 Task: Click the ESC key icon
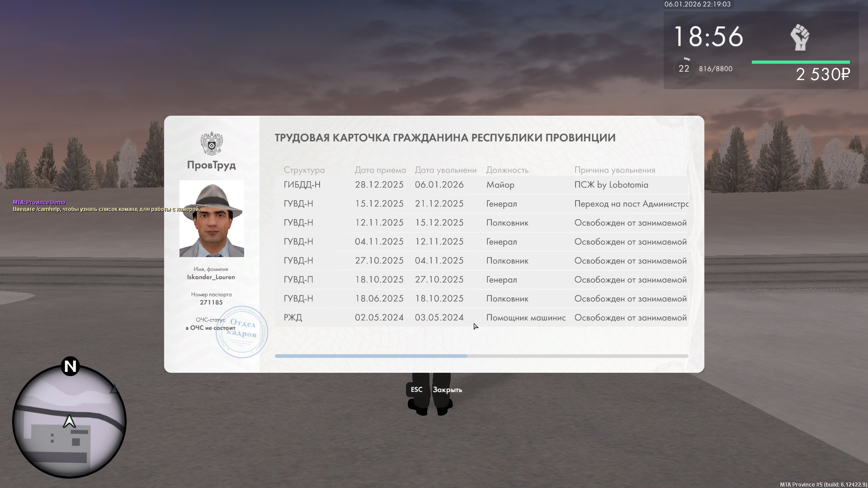tap(416, 389)
